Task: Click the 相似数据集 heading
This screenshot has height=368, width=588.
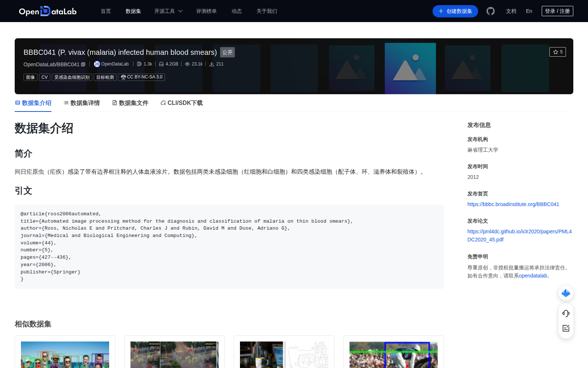Action: pyautogui.click(x=33, y=324)
